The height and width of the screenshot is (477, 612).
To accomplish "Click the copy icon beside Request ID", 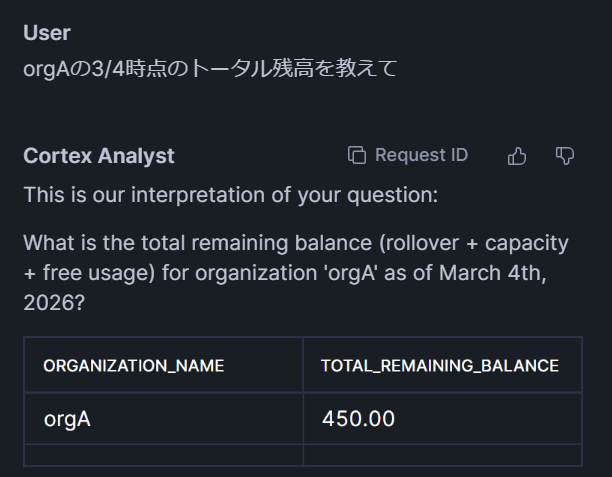I will click(357, 155).
